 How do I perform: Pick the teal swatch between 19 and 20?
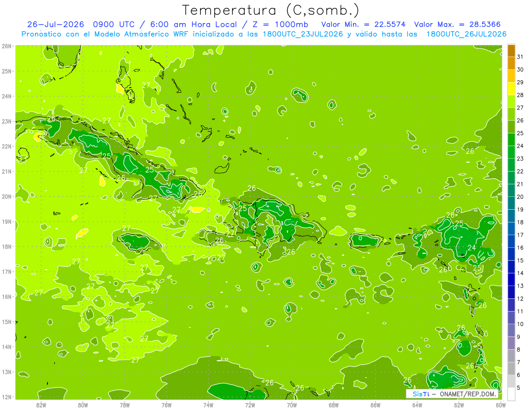[511, 203]
